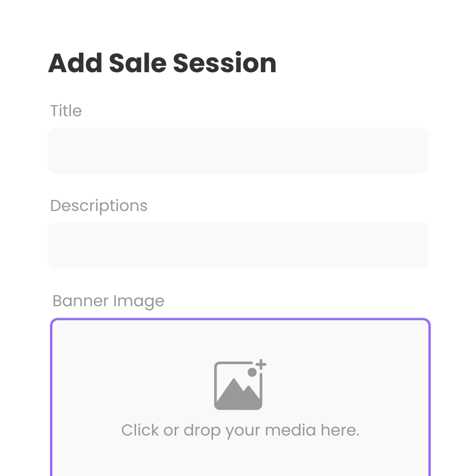Click the word "Add" in the page heading

tap(75, 63)
